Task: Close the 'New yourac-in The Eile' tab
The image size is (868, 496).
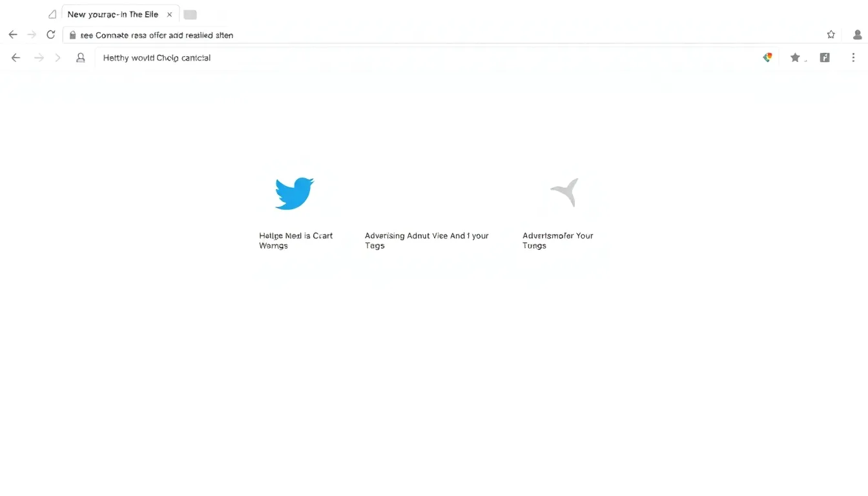Action: click(169, 14)
